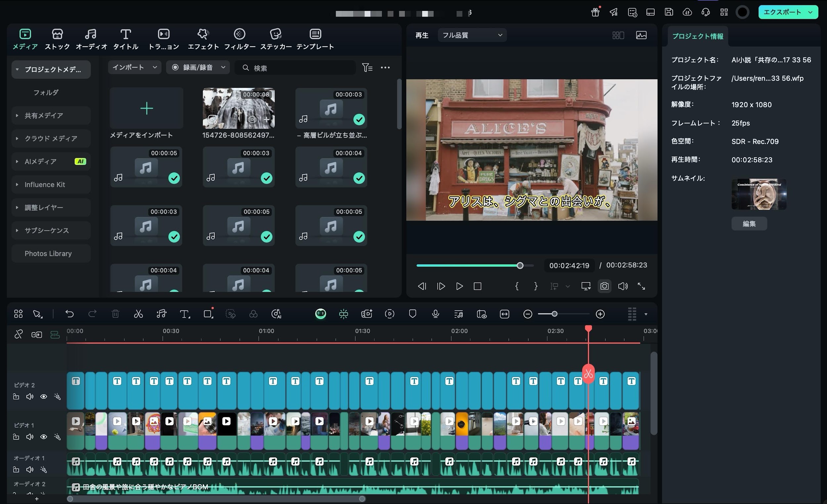Click the trash delete icon in timeline toolbar

[115, 314]
